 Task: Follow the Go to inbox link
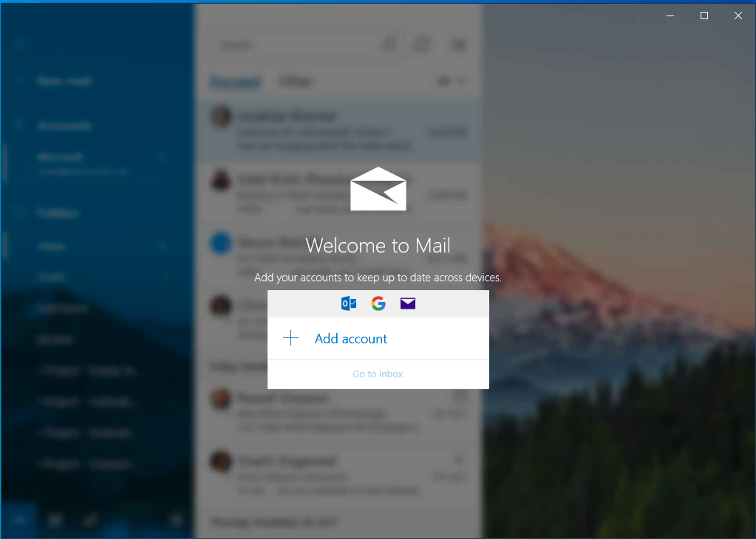(378, 374)
